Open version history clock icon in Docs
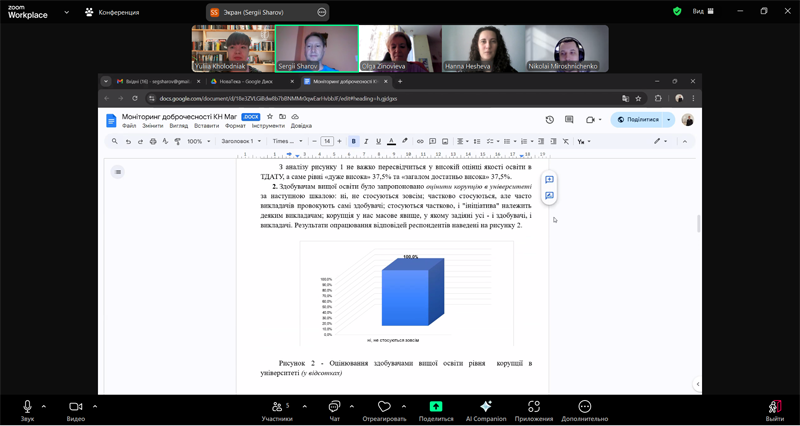The image size is (800, 426). (x=549, y=120)
